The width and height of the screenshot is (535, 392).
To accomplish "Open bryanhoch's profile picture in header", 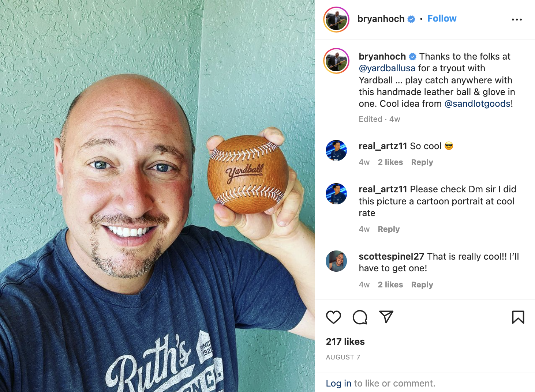I will [x=336, y=19].
